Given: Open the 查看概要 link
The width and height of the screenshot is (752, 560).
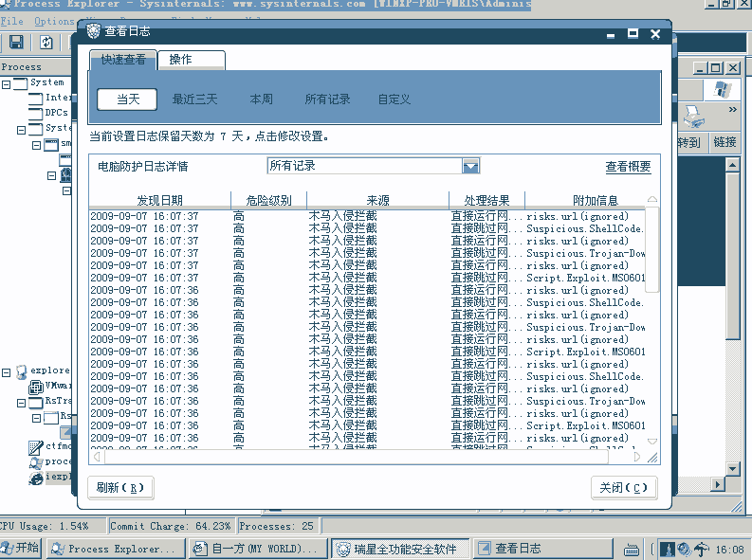Looking at the screenshot, I should tap(628, 167).
